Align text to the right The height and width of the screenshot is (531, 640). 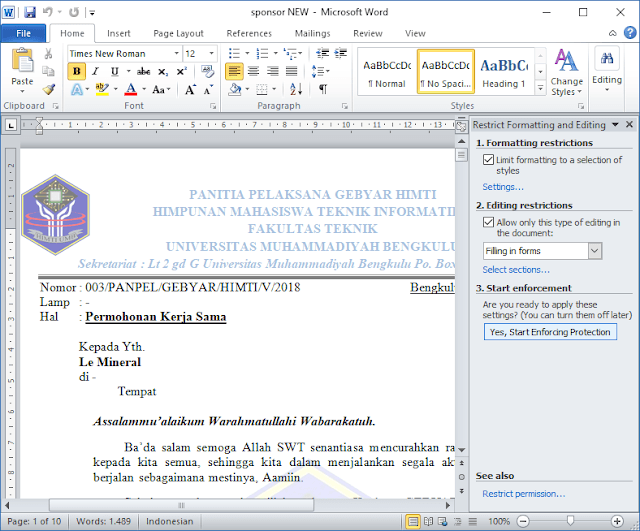273,71
